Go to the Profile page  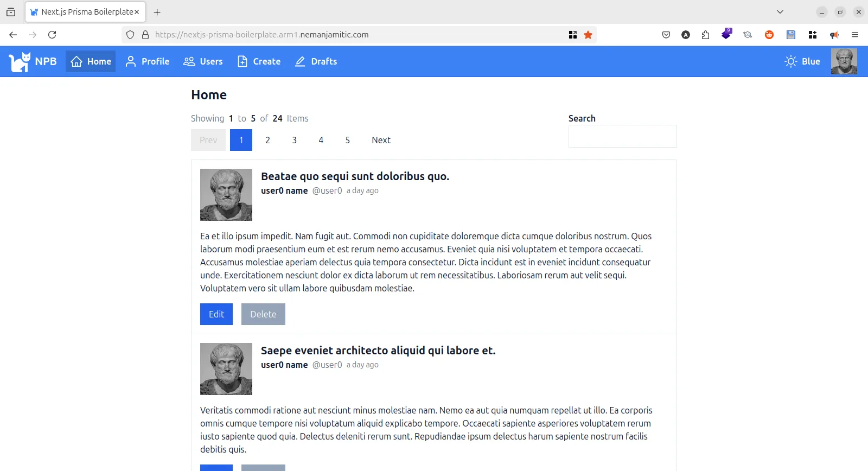tap(148, 61)
